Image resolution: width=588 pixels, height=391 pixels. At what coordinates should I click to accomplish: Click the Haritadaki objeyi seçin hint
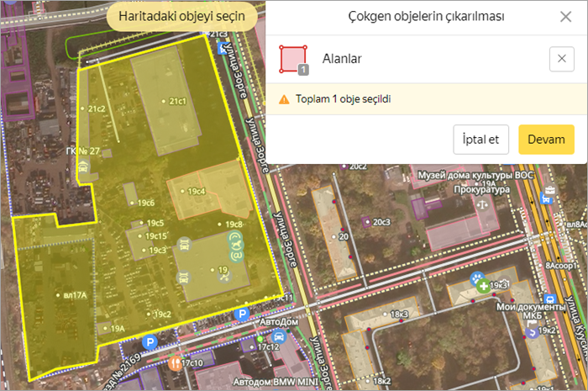182,16
